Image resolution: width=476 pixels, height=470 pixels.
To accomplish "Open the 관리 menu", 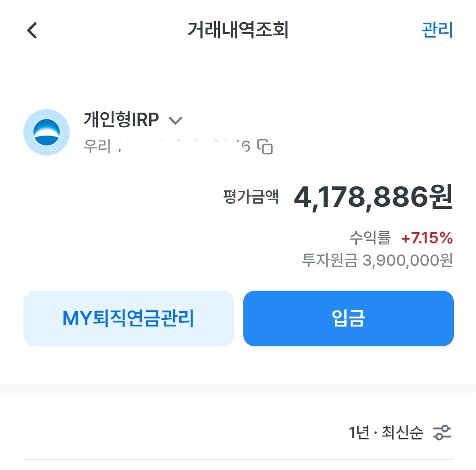I will (437, 30).
